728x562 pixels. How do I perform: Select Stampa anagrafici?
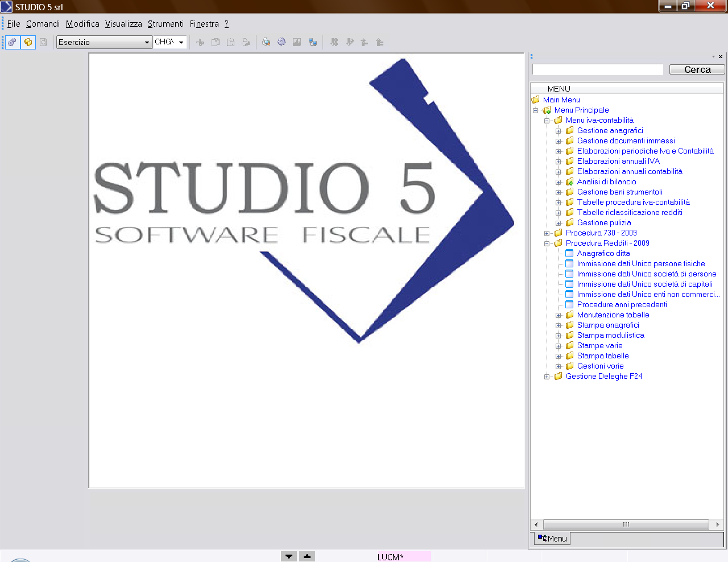point(608,325)
